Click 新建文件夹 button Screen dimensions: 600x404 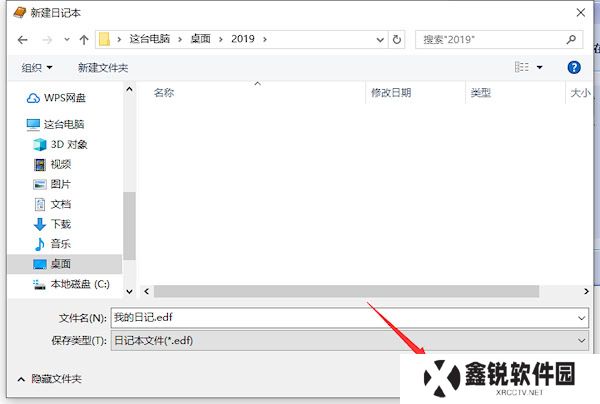(103, 68)
